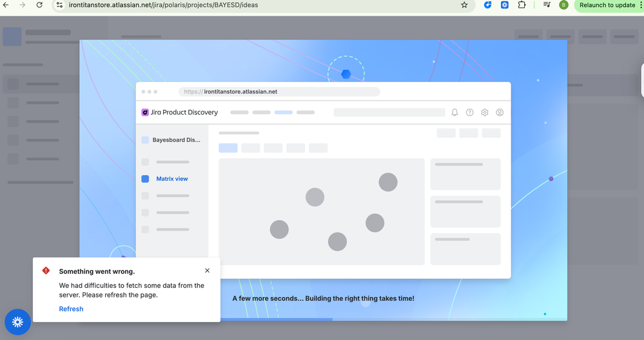
Task: Click the blue extension icon beside the star
Action: click(487, 5)
